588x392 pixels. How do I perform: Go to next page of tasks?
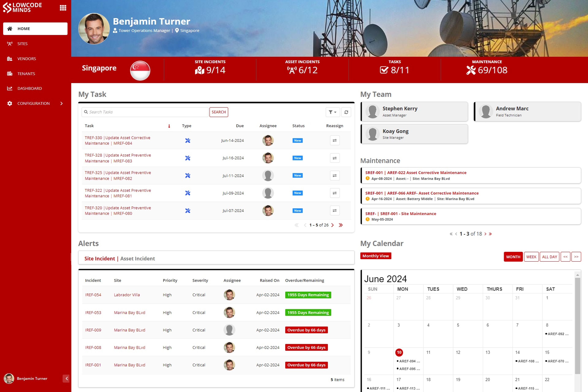pyautogui.click(x=333, y=225)
